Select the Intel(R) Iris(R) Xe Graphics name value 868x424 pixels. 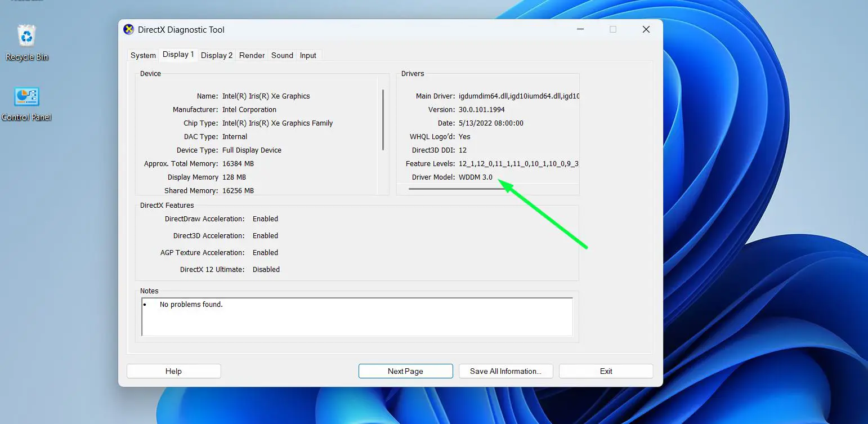point(266,96)
